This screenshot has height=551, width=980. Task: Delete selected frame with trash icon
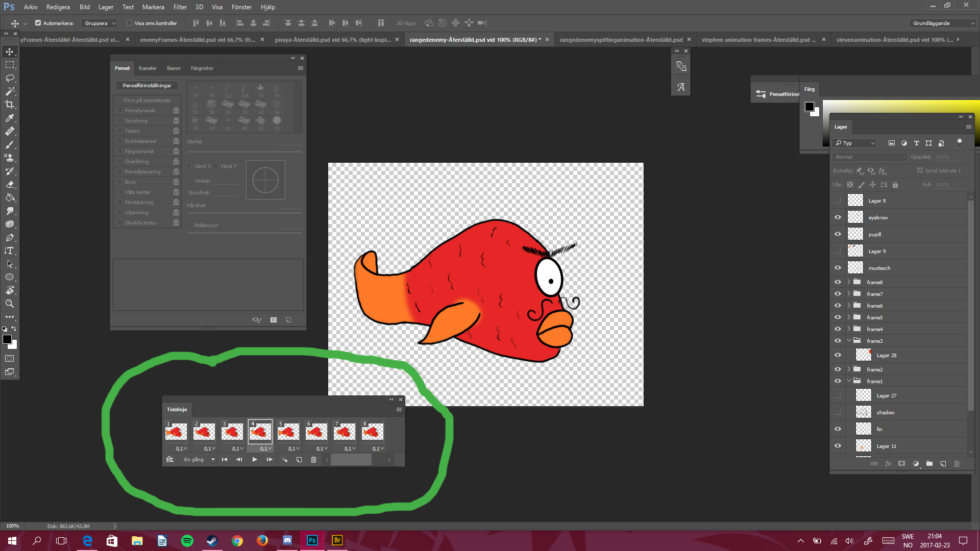(x=313, y=460)
